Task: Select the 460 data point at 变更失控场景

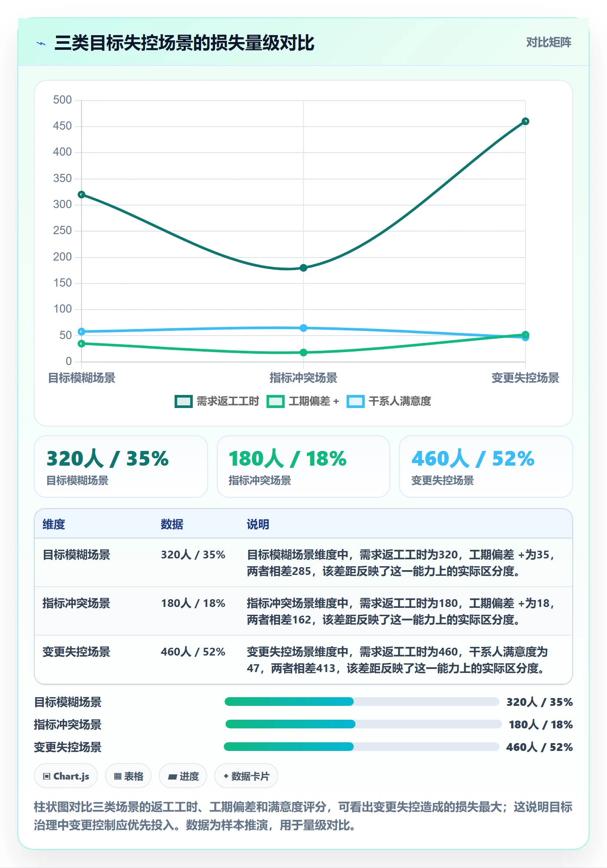Action: click(525, 121)
